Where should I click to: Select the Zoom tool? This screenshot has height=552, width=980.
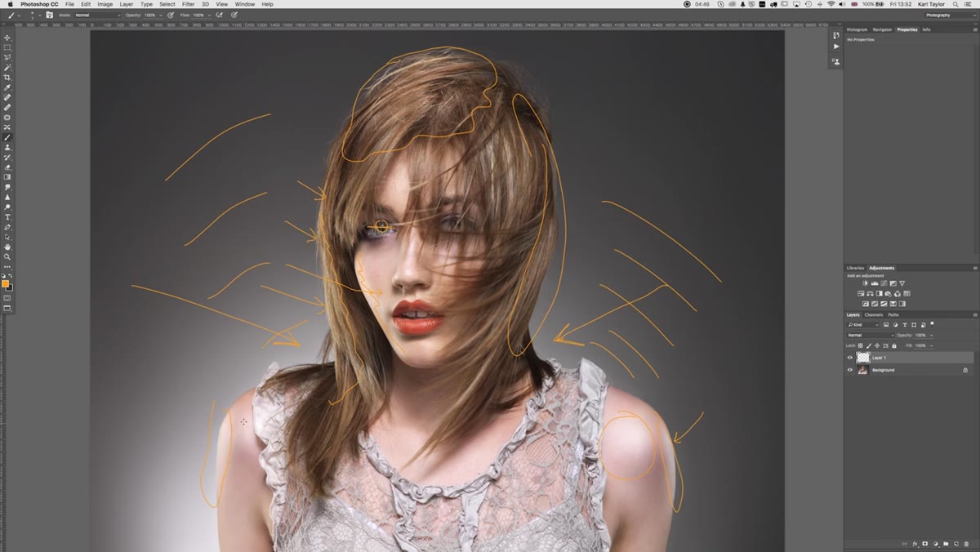(x=7, y=256)
